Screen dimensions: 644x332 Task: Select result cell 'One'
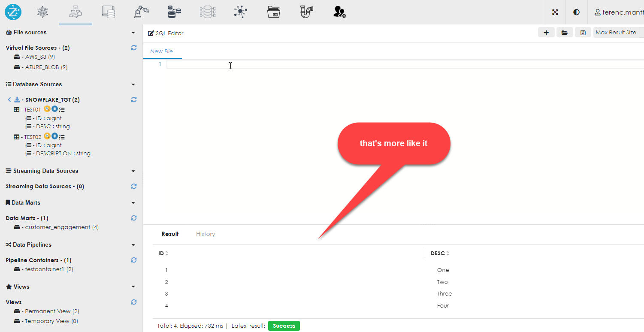(x=443, y=270)
